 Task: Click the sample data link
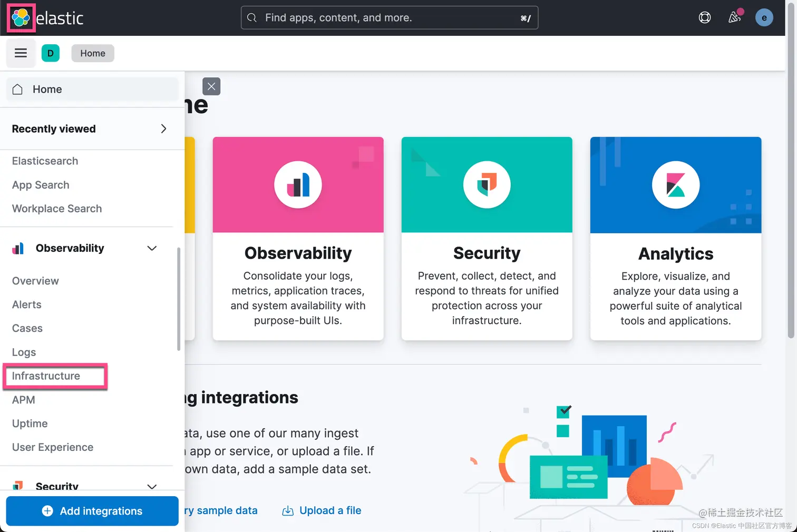pyautogui.click(x=221, y=510)
